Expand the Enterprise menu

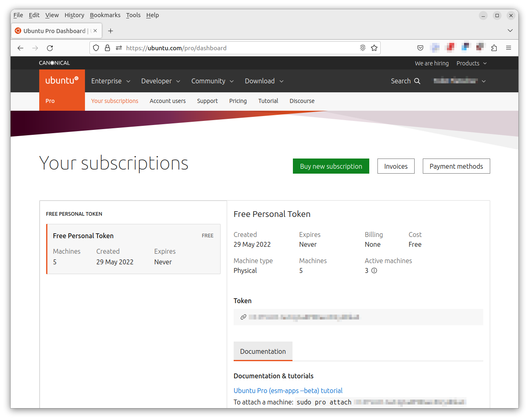(x=111, y=81)
